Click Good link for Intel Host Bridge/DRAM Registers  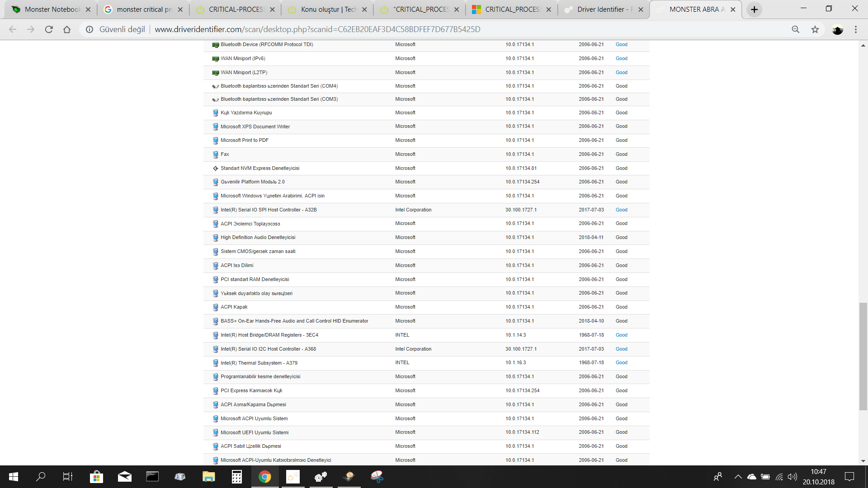(x=621, y=335)
